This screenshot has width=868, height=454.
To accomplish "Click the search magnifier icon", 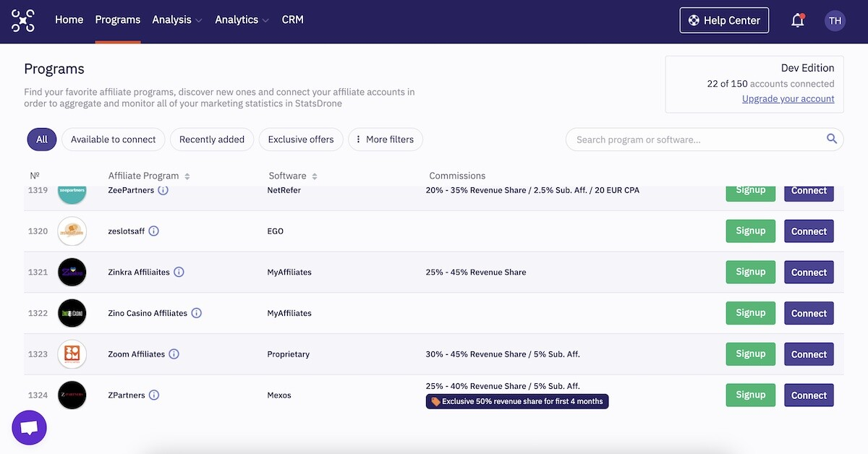I will click(x=832, y=140).
